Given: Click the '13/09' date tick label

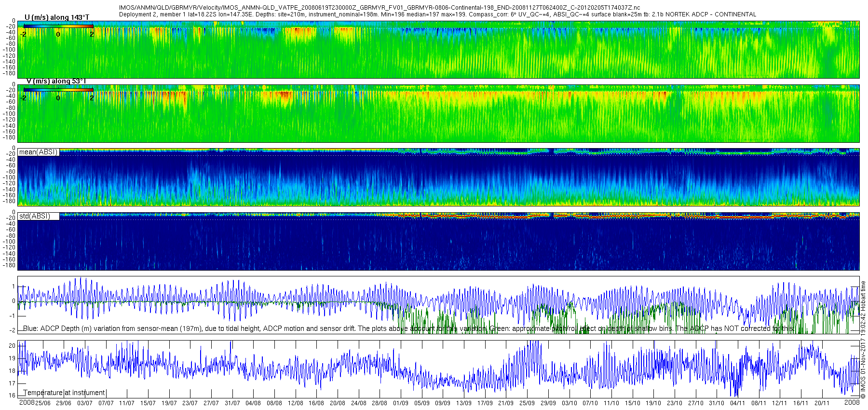Looking at the screenshot, I should point(464,403).
